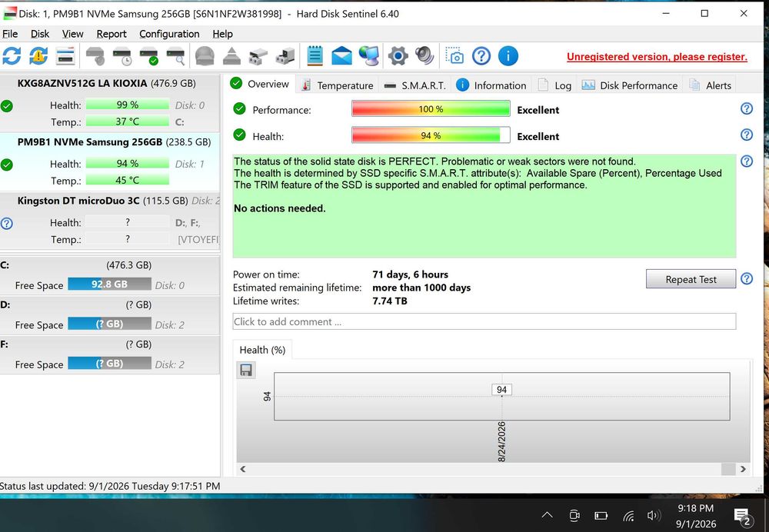769x532 pixels.
Task: Click the help icon beside the status text
Action: point(747,161)
